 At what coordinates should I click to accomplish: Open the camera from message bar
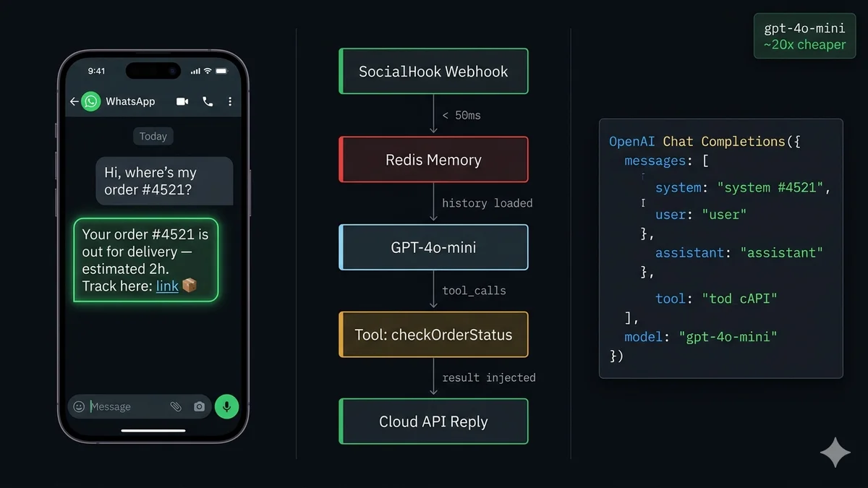(199, 407)
